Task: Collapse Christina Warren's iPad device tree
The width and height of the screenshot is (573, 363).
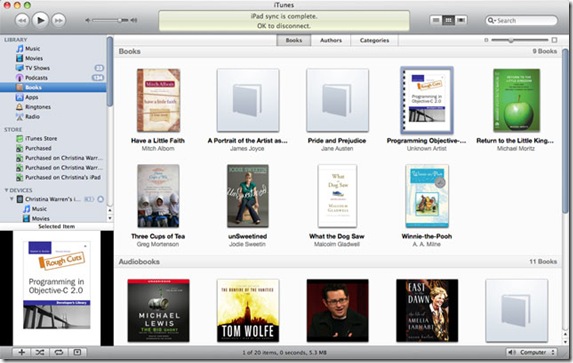Action: tap(12, 199)
